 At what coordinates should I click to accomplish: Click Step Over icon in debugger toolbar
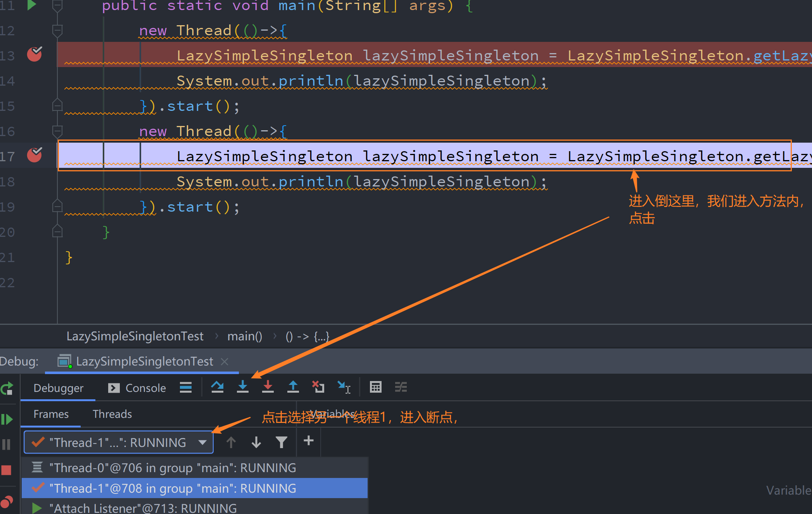(x=217, y=387)
